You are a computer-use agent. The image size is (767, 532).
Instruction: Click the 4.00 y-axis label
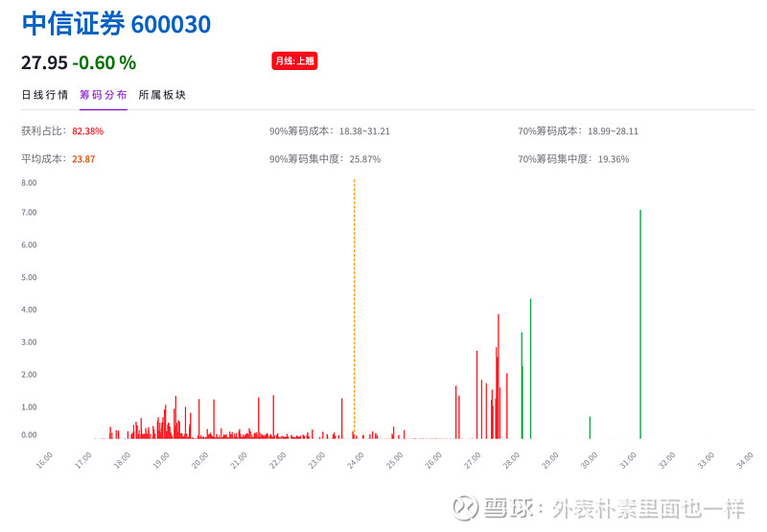[29, 310]
